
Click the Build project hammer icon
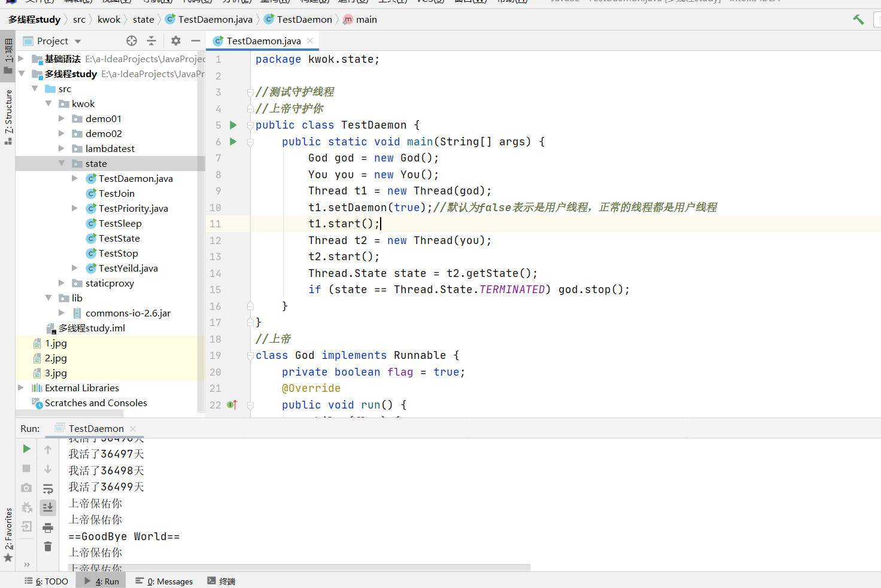coord(858,20)
